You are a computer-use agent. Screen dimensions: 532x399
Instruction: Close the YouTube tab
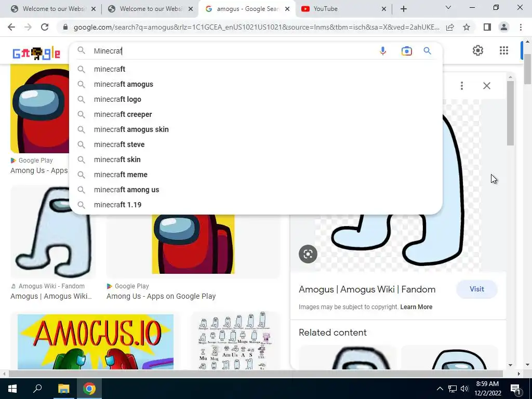(x=384, y=9)
